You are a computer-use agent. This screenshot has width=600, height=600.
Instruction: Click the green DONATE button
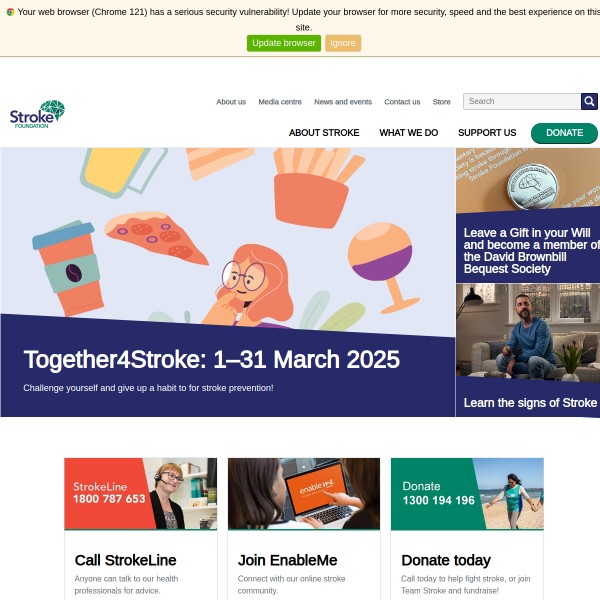(x=564, y=133)
